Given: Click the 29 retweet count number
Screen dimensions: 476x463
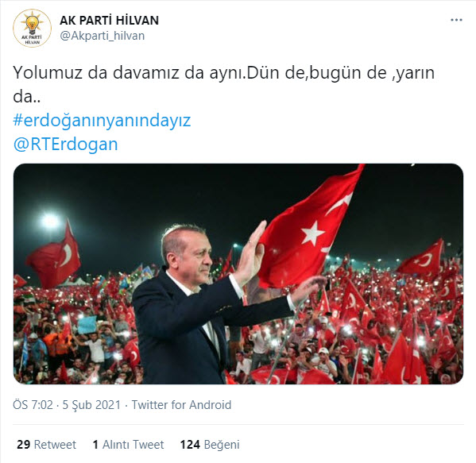Looking at the screenshot, I should 23,445.
